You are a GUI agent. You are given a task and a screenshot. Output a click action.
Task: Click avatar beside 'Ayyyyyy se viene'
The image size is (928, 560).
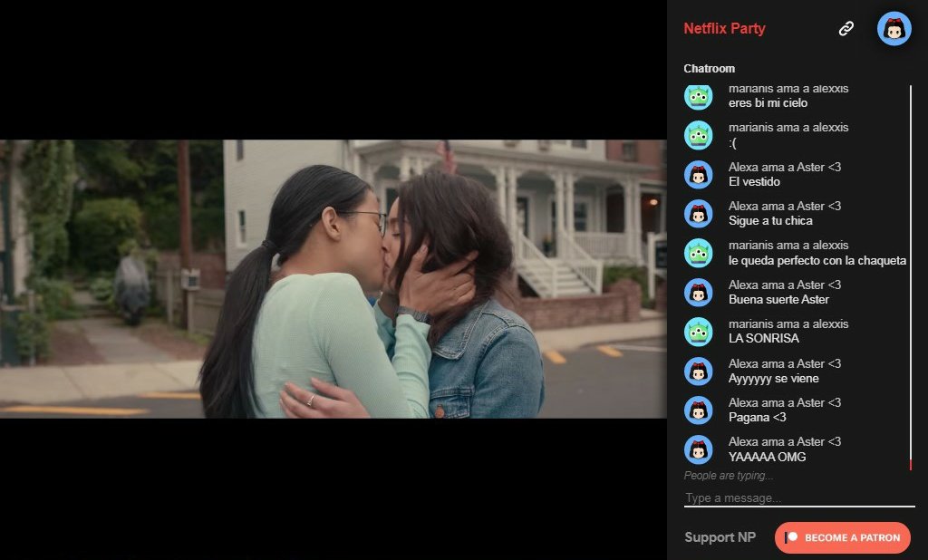pyautogui.click(x=699, y=372)
